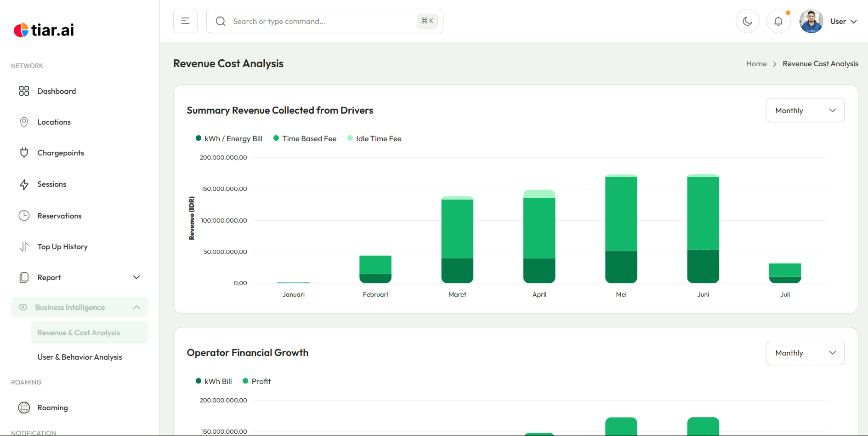Click the Business Intelligence eye icon
This screenshot has width=868, height=436.
pos(23,307)
